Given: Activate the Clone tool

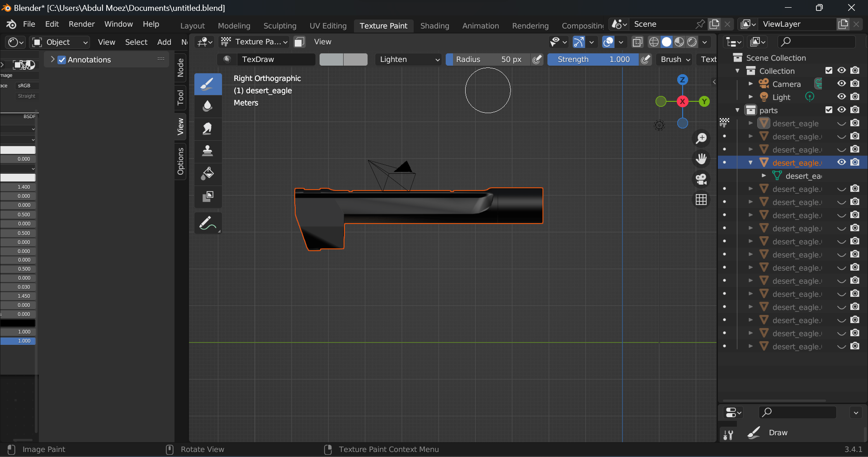Looking at the screenshot, I should click(x=208, y=152).
